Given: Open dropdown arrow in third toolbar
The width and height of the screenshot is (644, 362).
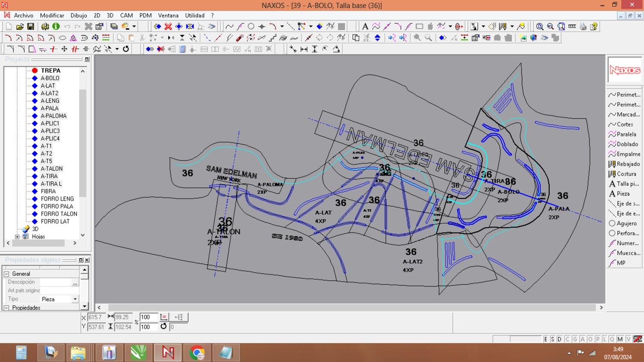Looking at the screenshot, I should (x=117, y=49).
